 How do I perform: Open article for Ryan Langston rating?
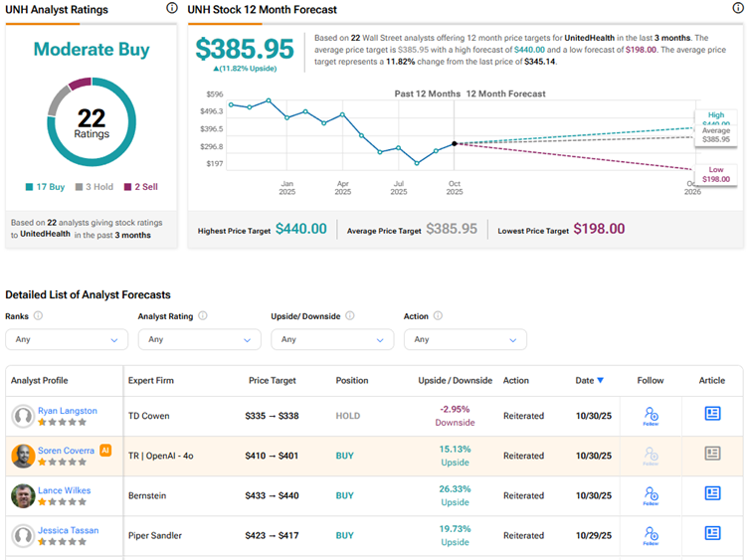(712, 414)
